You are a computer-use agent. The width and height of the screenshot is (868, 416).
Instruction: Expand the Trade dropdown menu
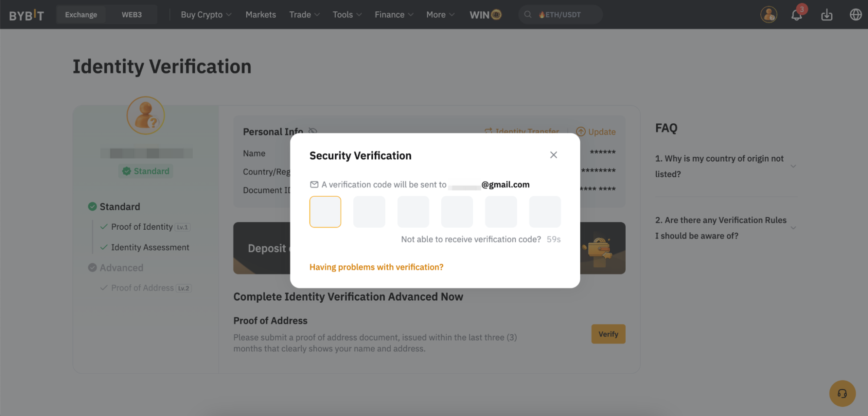[x=304, y=15]
